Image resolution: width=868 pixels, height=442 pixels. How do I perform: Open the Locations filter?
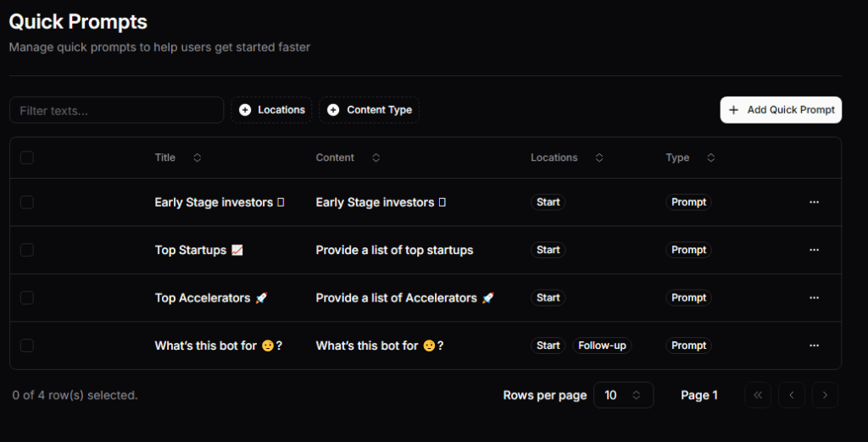point(271,110)
